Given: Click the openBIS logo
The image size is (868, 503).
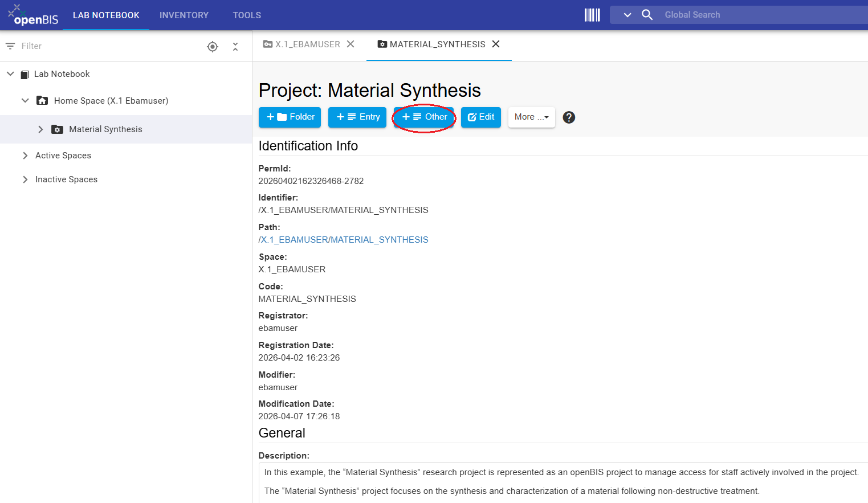Looking at the screenshot, I should [x=33, y=15].
